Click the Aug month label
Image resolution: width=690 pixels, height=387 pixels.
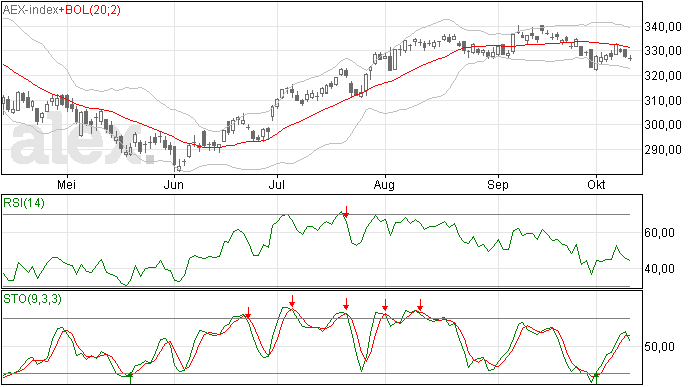[x=384, y=185]
